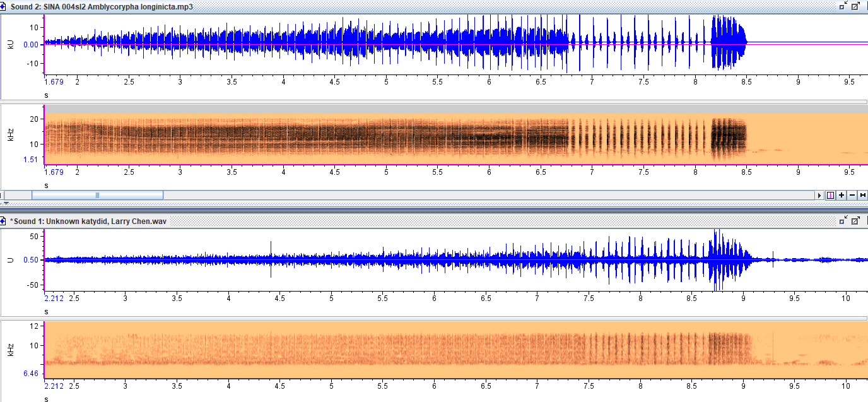Viewport: 868px width, 402px height.
Task: Zoom out on Sound 2 time axis
Action: point(852,196)
